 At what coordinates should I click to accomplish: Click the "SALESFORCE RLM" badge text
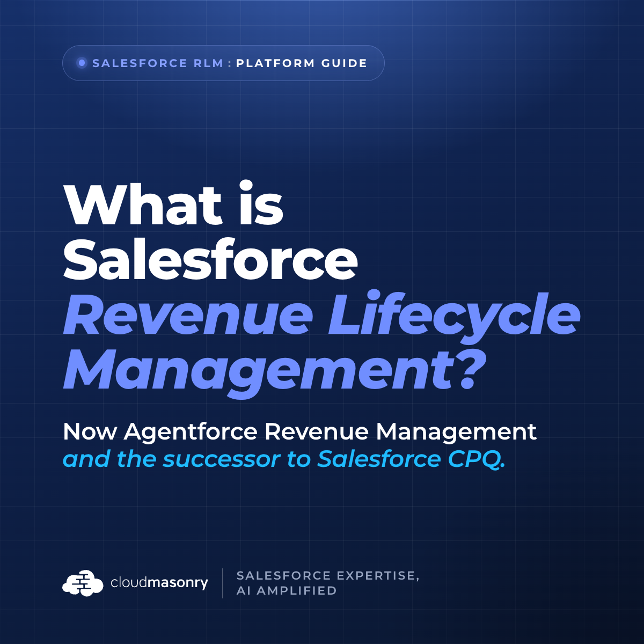(158, 63)
